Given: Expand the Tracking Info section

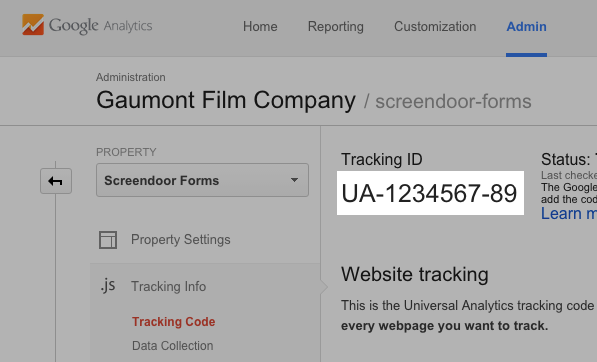Looking at the screenshot, I should (x=168, y=286).
